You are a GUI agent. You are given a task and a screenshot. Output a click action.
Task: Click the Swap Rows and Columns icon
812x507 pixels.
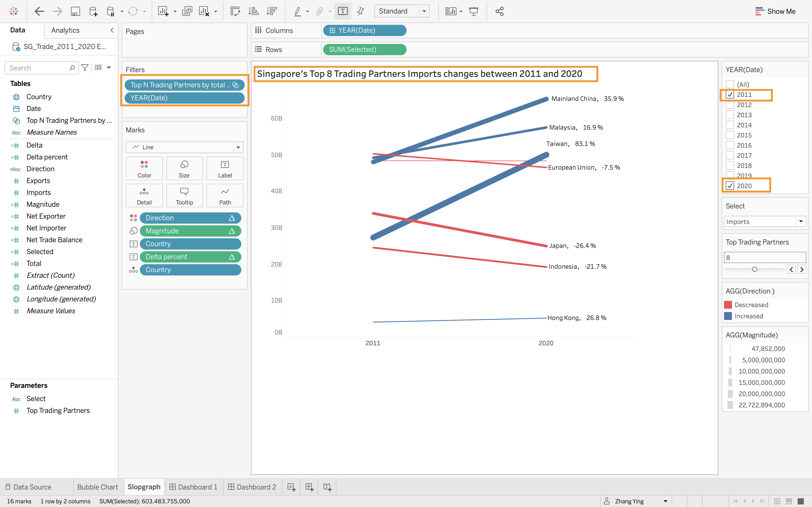(235, 11)
